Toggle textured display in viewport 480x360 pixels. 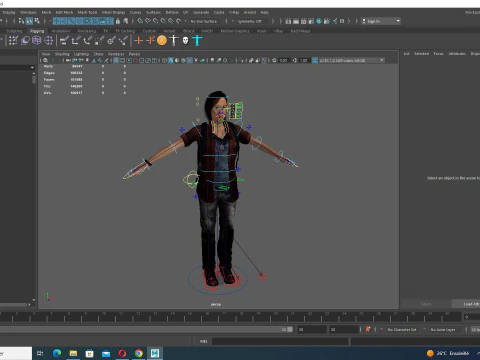[190, 60]
